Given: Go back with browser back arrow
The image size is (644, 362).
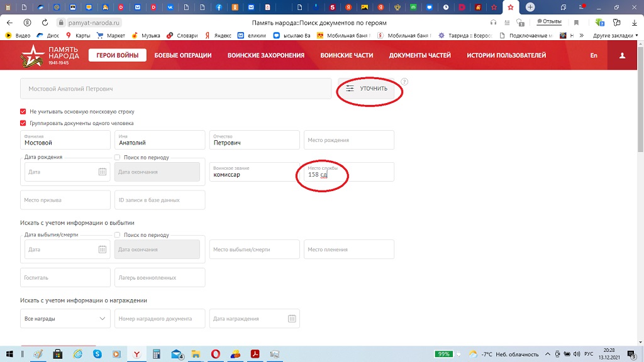Looking at the screenshot, I should click(9, 22).
